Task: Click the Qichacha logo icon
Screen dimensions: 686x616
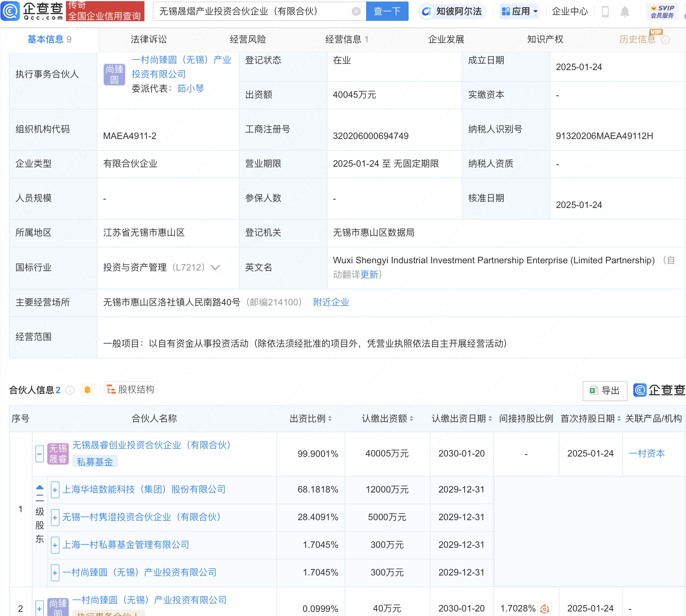Action: coord(10,11)
